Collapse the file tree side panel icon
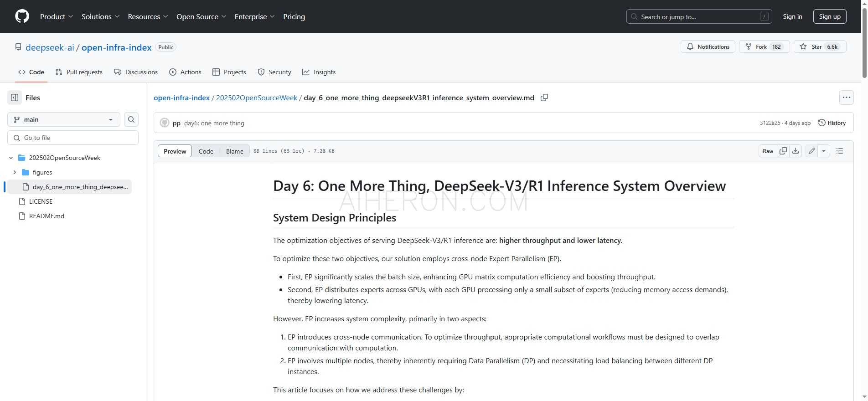 click(15, 98)
